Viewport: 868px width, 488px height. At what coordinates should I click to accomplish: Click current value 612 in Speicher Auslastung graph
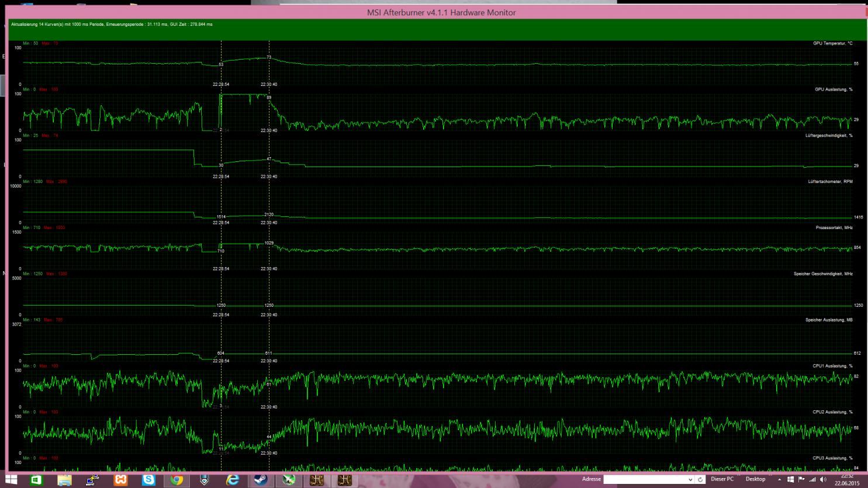857,354
